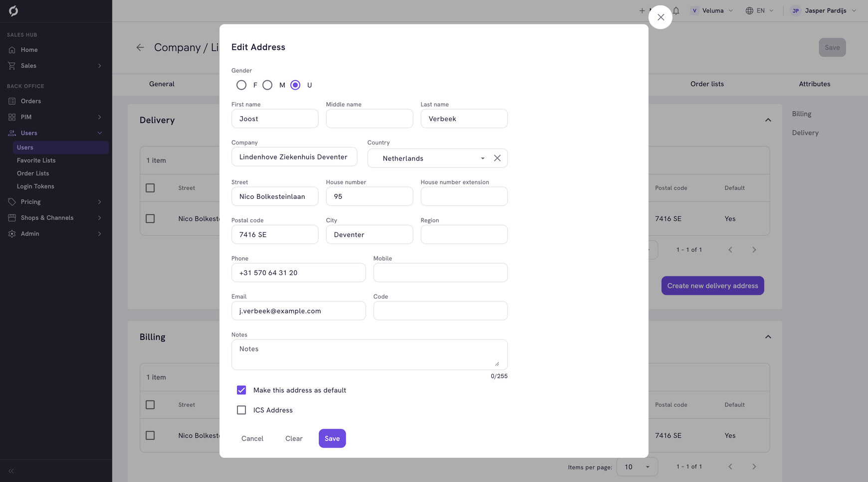This screenshot has height=482, width=868.
Task: Open the items per page dropdown
Action: click(x=637, y=467)
